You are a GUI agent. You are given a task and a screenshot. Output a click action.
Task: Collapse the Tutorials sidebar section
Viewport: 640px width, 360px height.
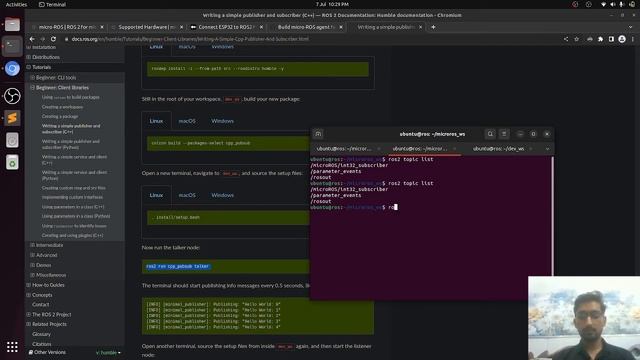[x=29, y=67]
